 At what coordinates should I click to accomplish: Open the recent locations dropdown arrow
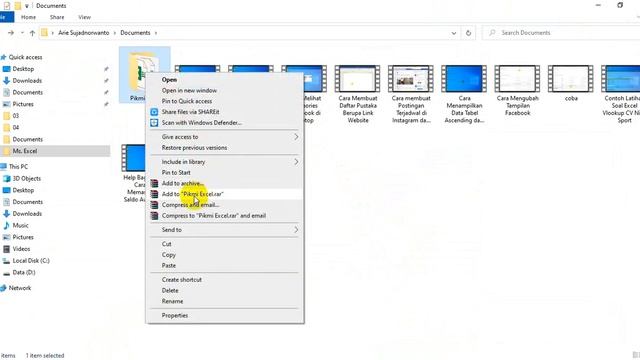click(x=22, y=33)
